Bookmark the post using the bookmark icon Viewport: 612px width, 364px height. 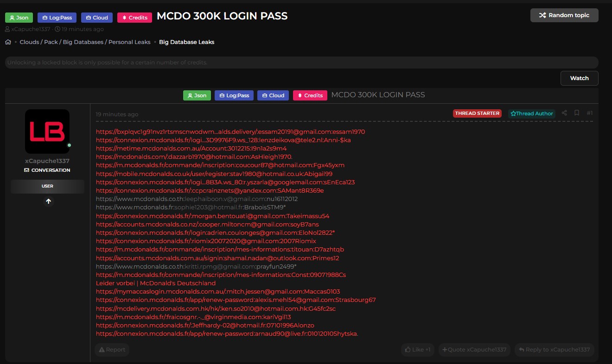click(x=577, y=113)
